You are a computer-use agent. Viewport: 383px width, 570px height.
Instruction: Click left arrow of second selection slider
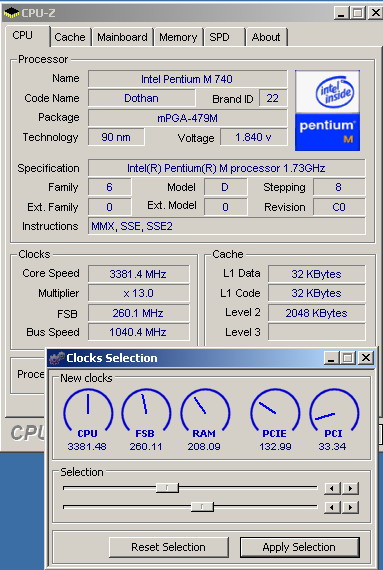pyautogui.click(x=332, y=507)
